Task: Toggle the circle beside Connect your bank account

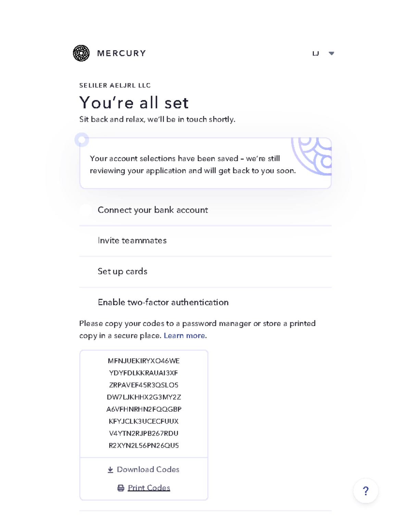Action: click(85, 210)
